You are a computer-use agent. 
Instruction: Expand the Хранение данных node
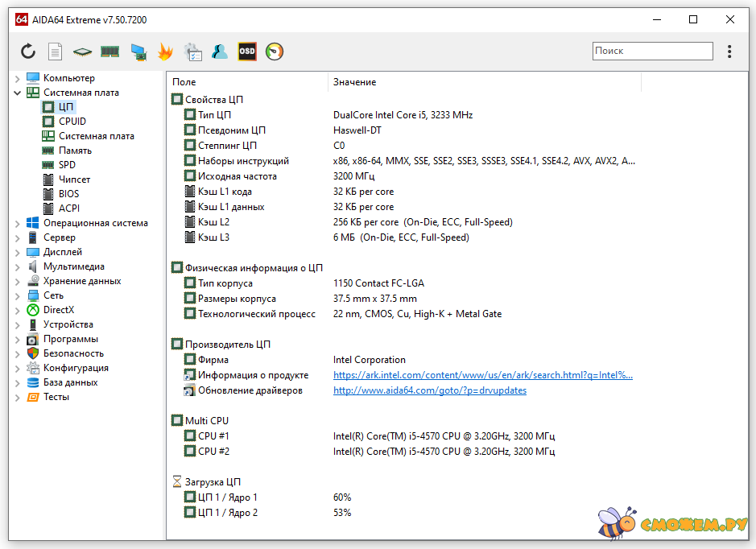[x=18, y=282]
